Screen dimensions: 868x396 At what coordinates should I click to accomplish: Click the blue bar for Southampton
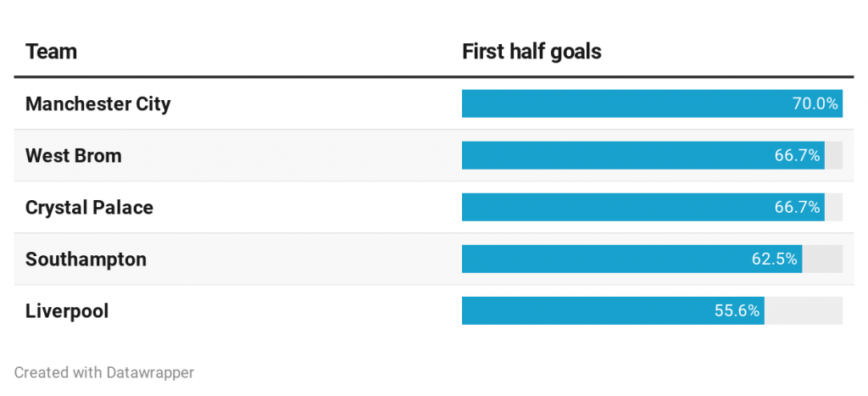click(604, 259)
